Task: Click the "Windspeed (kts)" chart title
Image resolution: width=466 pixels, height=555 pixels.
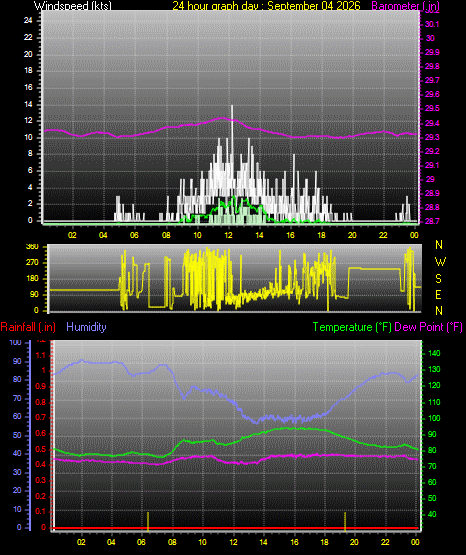Action: coord(73,5)
